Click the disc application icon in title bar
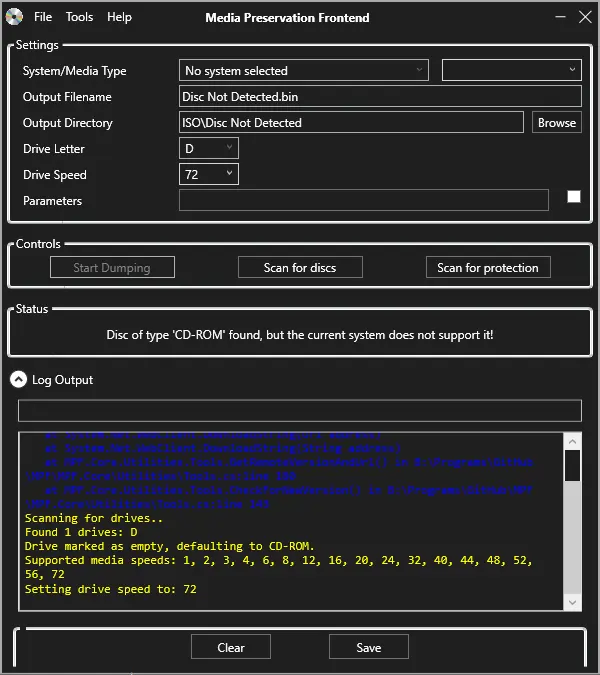This screenshot has width=600, height=675. tap(14, 17)
